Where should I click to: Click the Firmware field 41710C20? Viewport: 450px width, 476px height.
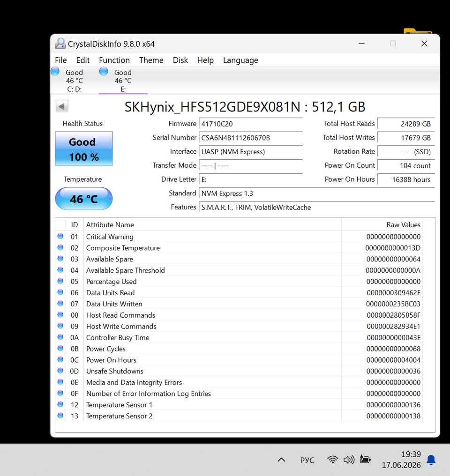(x=251, y=124)
